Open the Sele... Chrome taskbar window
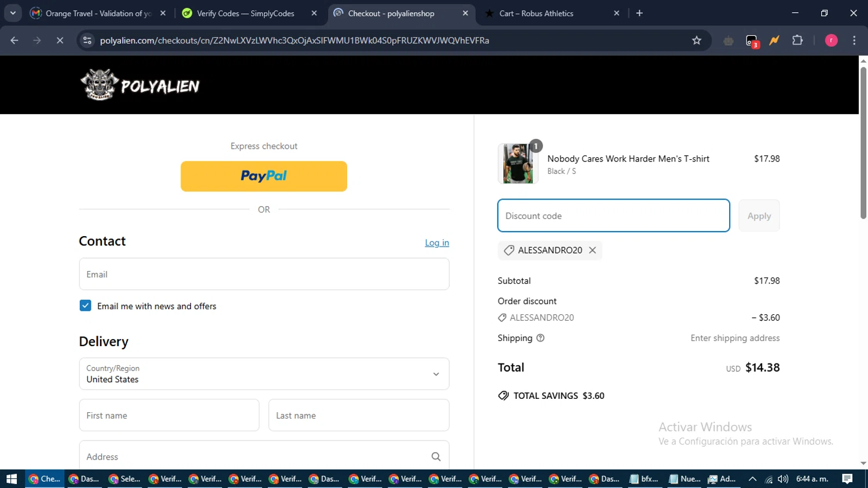Screen dimensions: 868x488 point(124,479)
